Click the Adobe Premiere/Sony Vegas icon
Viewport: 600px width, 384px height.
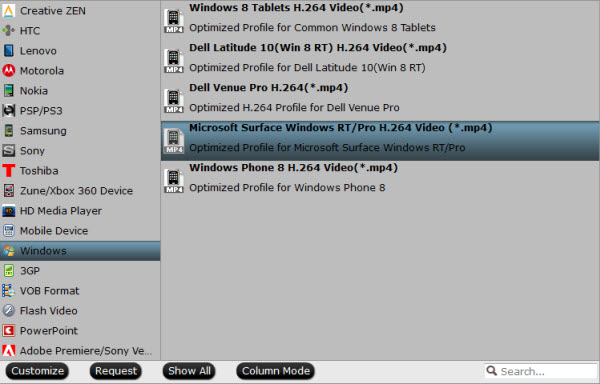point(8,350)
